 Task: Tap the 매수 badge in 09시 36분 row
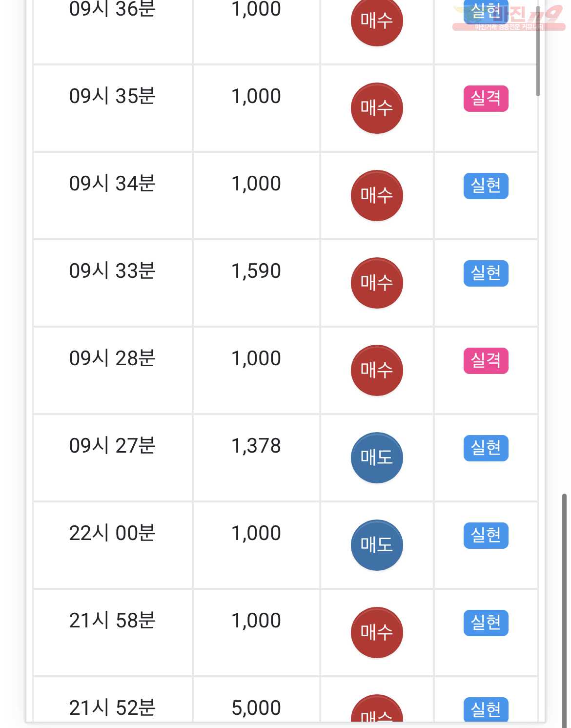(377, 21)
